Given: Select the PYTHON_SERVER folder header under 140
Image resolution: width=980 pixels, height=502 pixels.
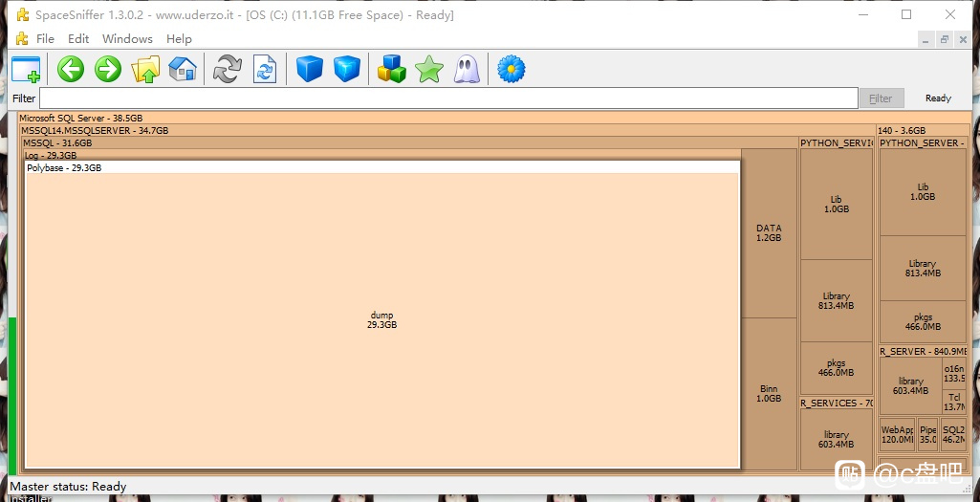Looking at the screenshot, I should [924, 143].
